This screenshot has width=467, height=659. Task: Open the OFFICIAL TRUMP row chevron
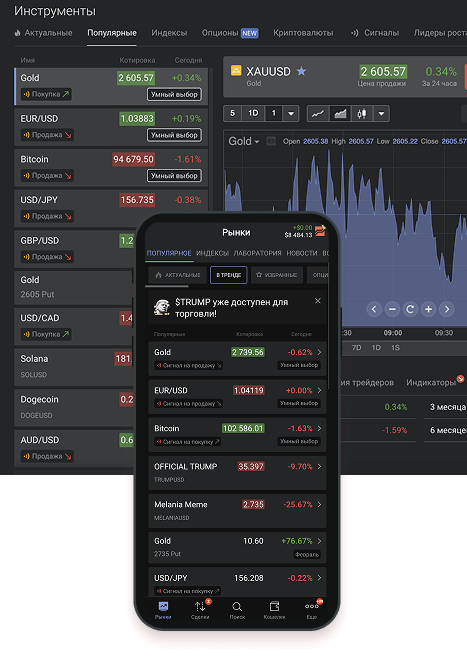319,467
